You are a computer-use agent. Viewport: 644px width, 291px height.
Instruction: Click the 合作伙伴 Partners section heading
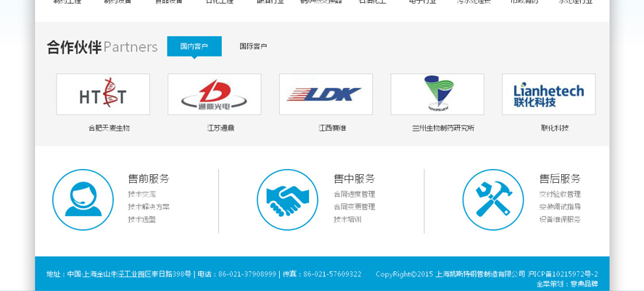tap(102, 47)
